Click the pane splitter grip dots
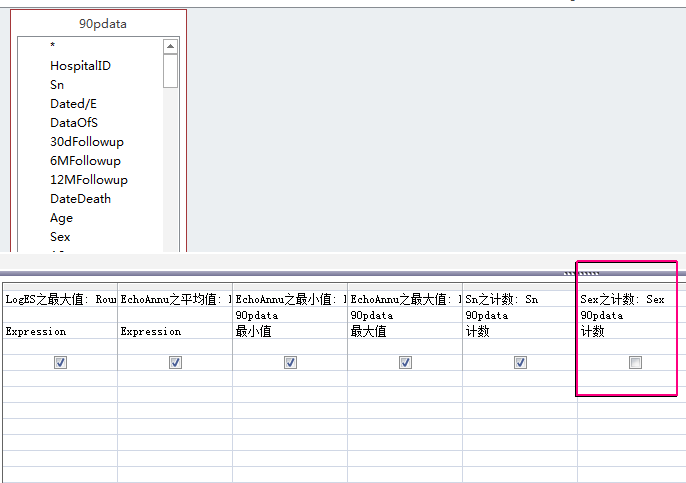This screenshot has width=686, height=483. 581,273
